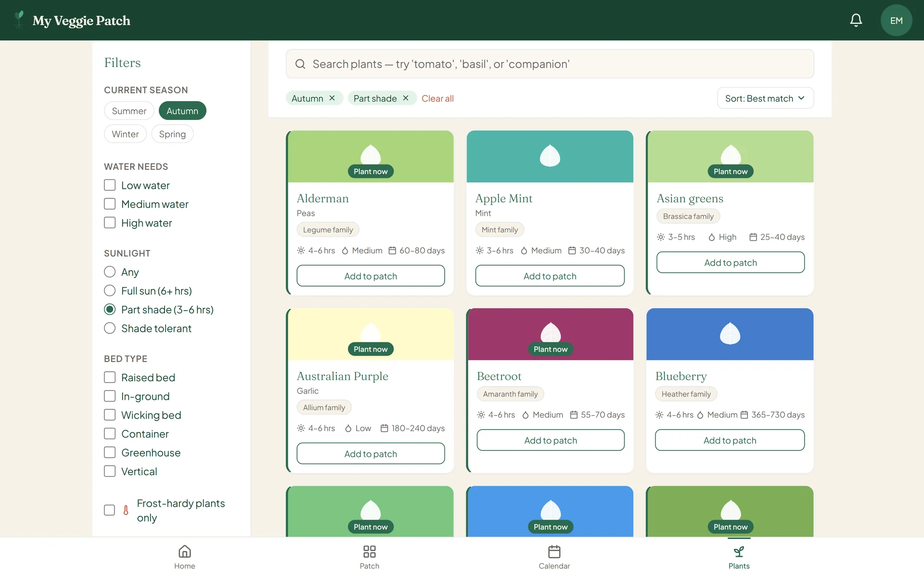Focus the Search plants field

click(550, 64)
